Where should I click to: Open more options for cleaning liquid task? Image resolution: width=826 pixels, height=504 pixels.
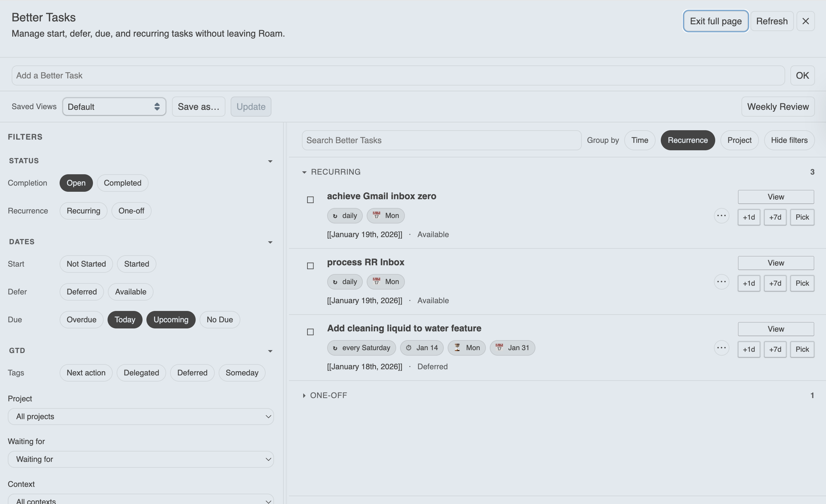[721, 348]
